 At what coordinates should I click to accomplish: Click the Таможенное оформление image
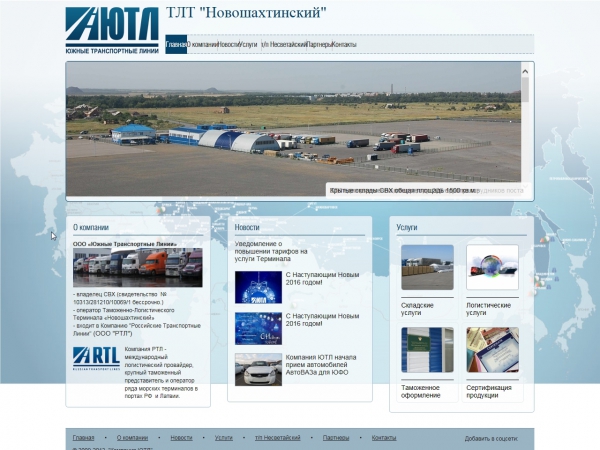click(x=427, y=350)
